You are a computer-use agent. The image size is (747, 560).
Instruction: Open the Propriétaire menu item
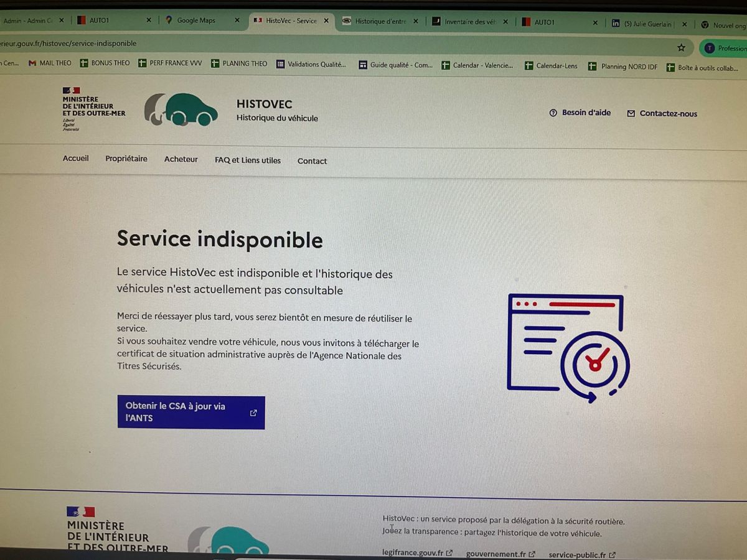[126, 159]
